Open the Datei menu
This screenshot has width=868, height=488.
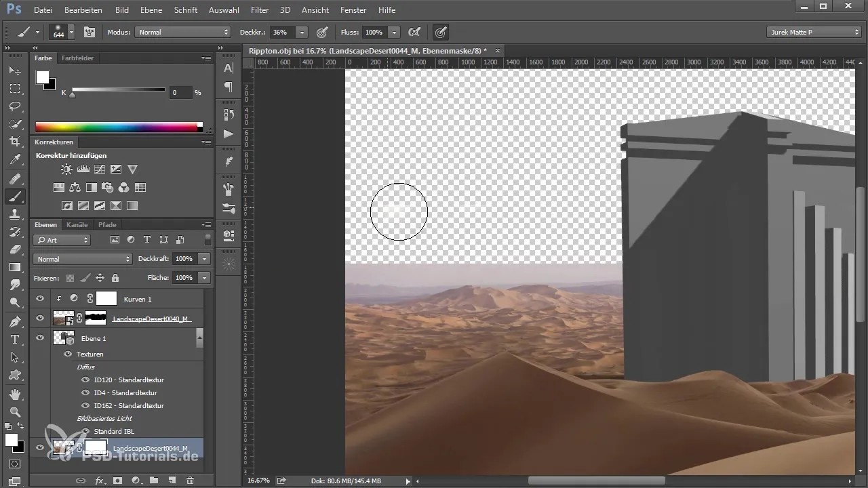[42, 10]
